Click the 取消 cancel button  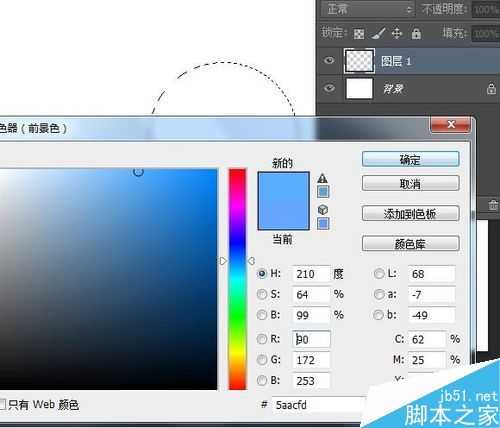pos(410,183)
